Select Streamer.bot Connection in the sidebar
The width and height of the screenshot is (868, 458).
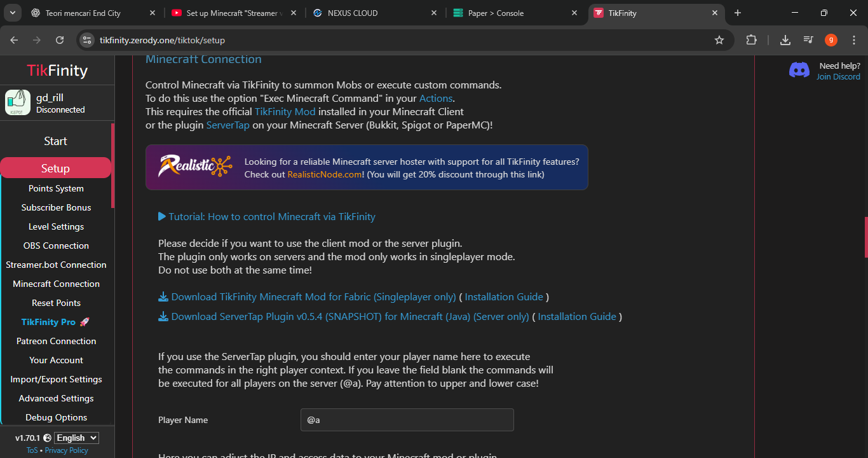(56, 265)
